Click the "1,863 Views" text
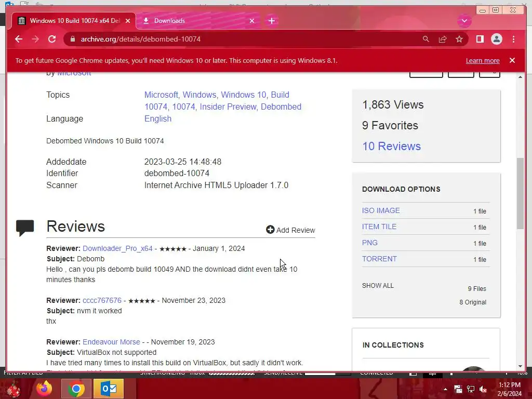Viewport: 532px width, 399px height. [393, 104]
